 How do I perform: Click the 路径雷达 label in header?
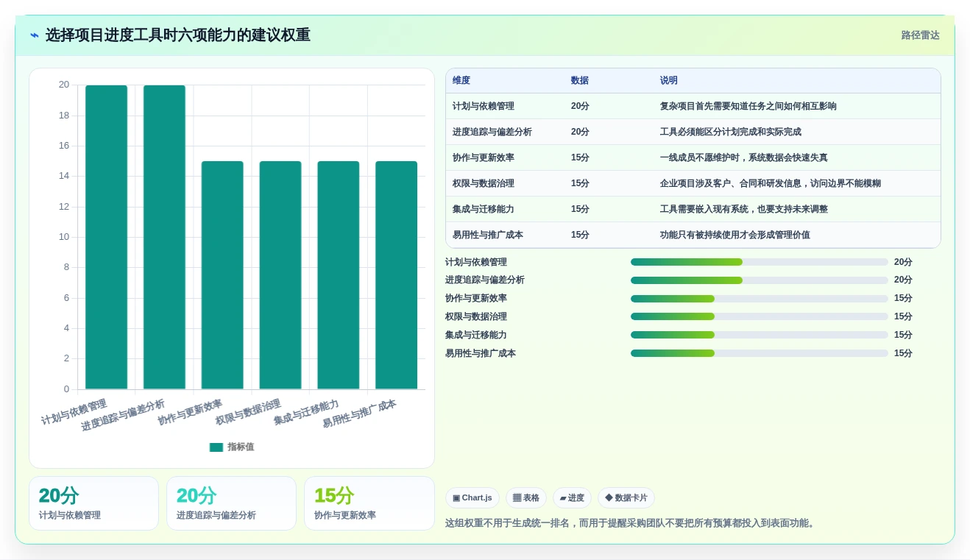point(920,35)
